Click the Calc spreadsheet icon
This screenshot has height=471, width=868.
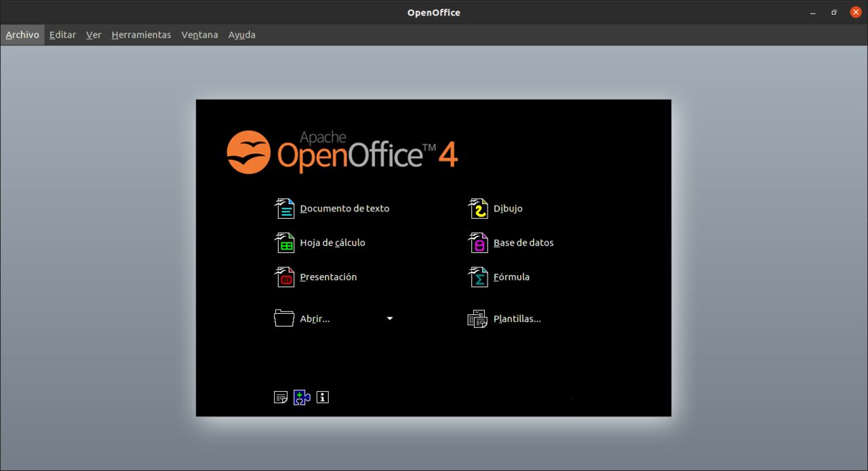284,243
